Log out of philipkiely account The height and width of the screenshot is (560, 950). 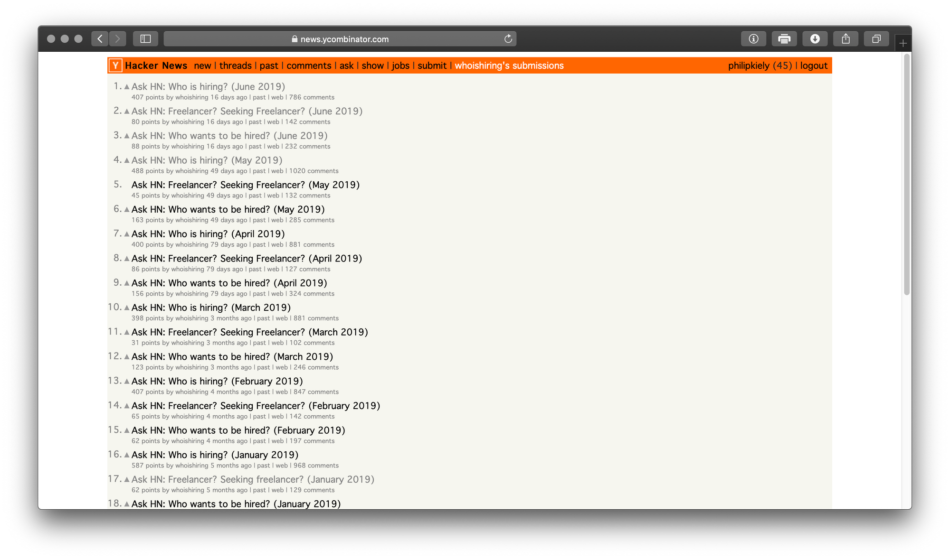[x=814, y=65]
